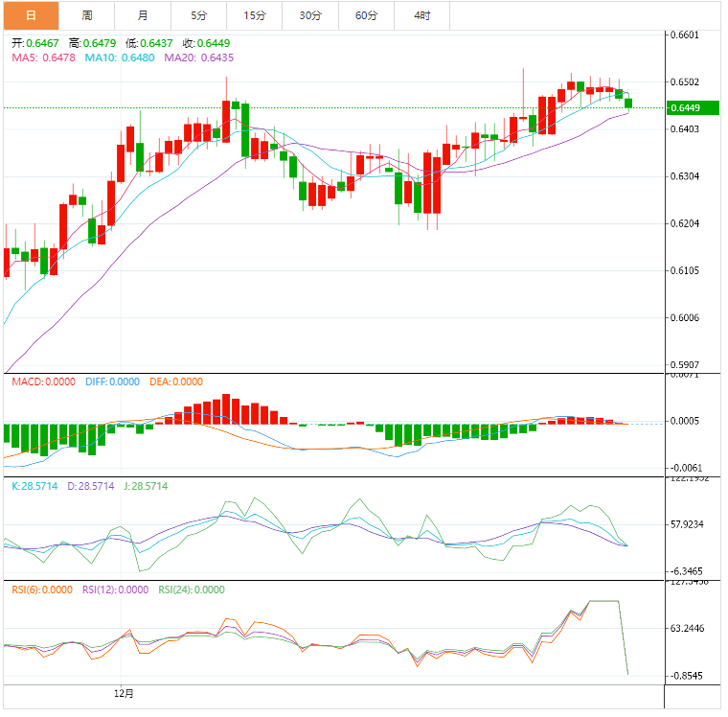
Task: Click the 12月 date marker on time axis
Action: pyautogui.click(x=124, y=692)
